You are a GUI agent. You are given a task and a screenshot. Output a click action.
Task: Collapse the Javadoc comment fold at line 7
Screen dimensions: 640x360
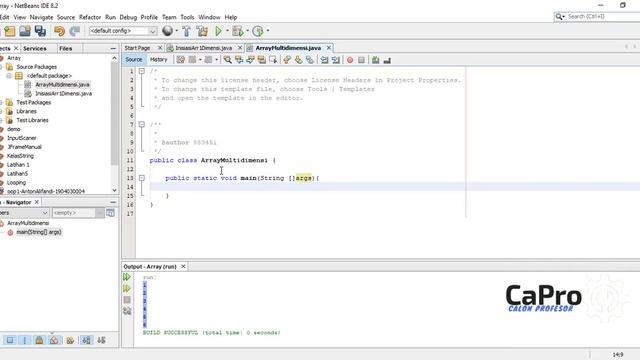tap(142, 124)
